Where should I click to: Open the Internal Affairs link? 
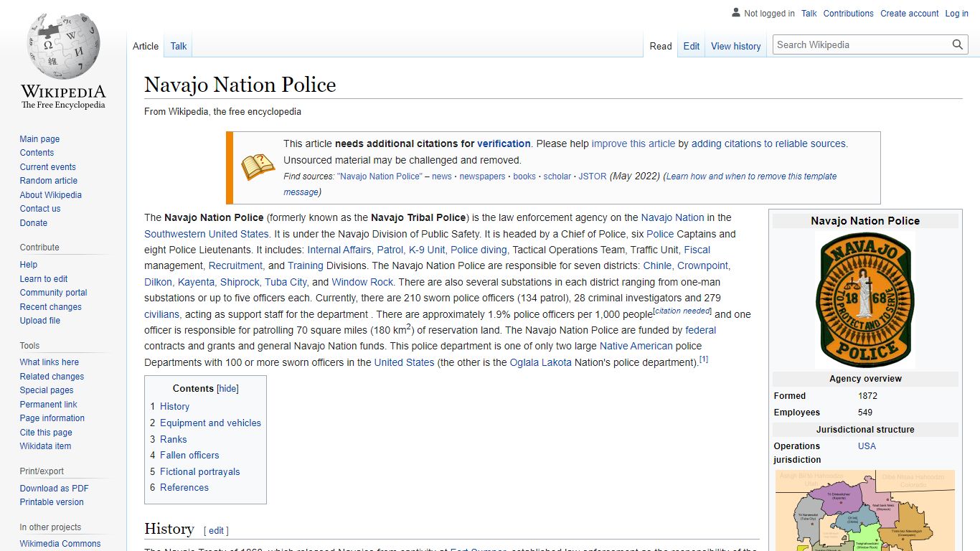tap(339, 250)
